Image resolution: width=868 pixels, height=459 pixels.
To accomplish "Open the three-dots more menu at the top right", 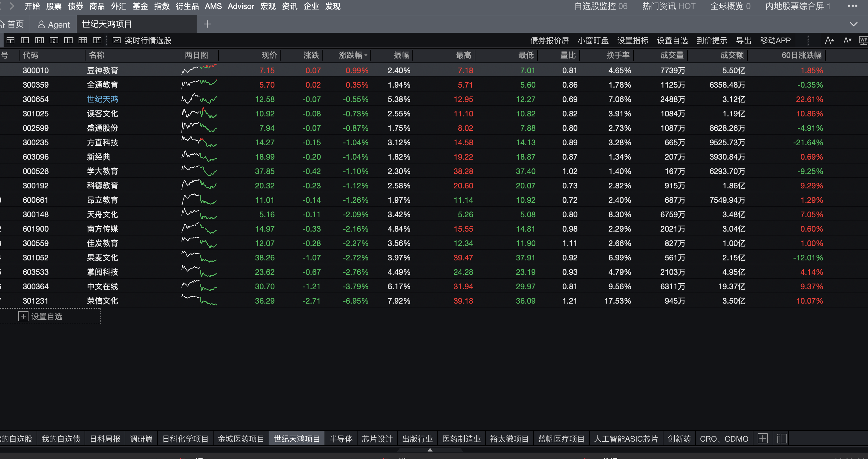I will [852, 6].
